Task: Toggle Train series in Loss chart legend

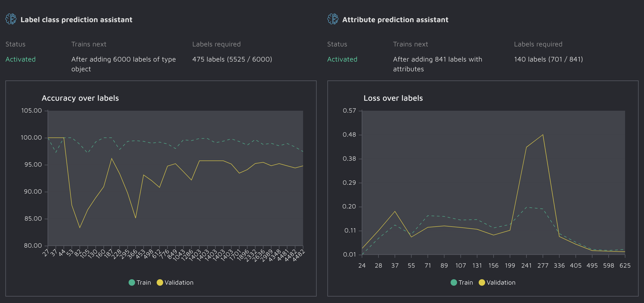Action: 465,282
